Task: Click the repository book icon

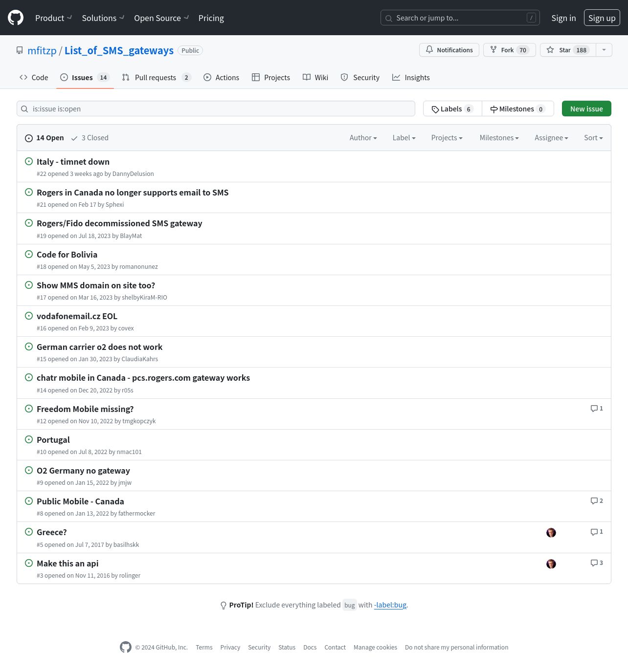Action: click(20, 50)
